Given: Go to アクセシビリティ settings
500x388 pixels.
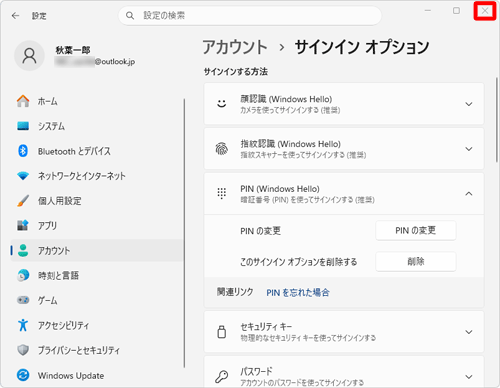Looking at the screenshot, I should (97, 325).
